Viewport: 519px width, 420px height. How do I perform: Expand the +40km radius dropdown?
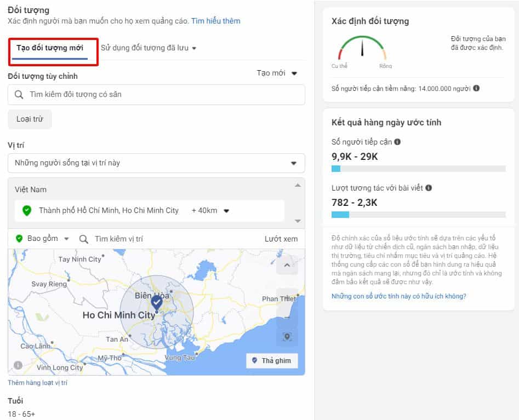[215, 210]
